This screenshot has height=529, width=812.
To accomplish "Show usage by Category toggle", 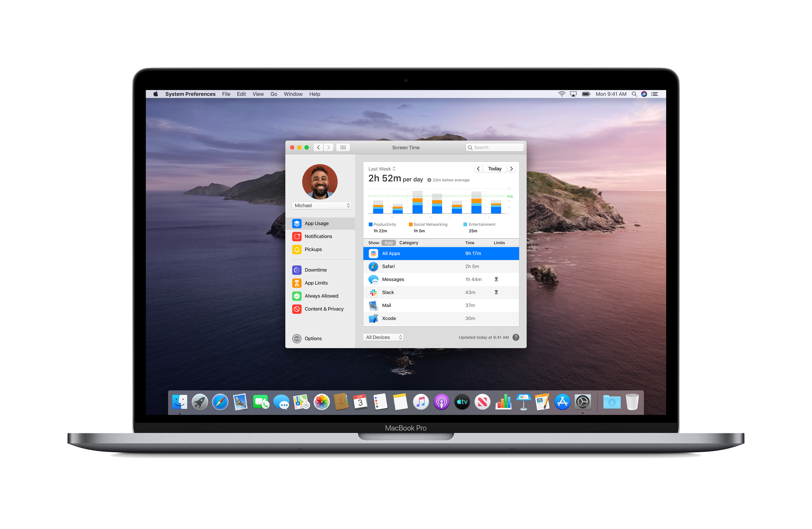I will [x=409, y=243].
